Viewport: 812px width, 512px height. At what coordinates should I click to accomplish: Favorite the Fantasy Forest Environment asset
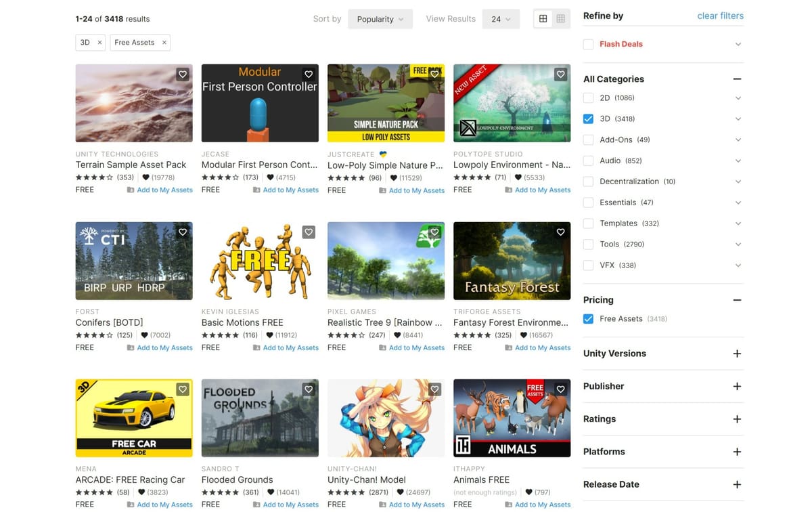coord(560,232)
